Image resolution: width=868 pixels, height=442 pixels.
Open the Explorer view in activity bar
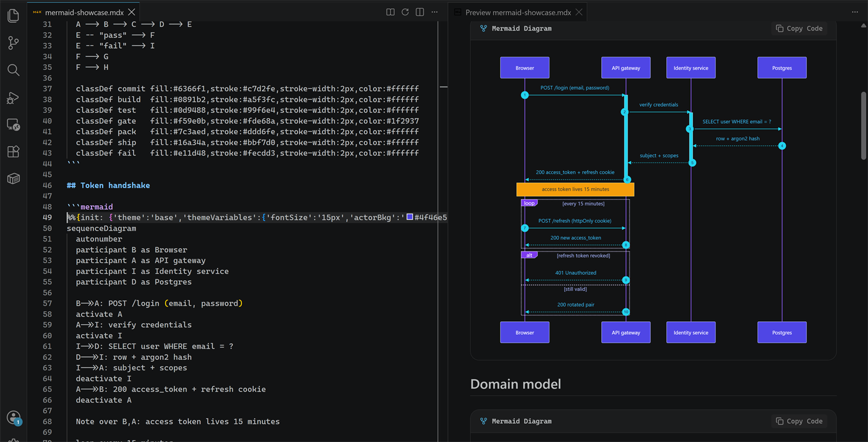coord(13,15)
